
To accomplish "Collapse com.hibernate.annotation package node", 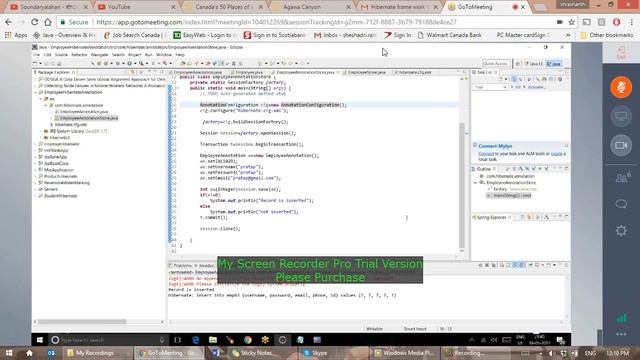I will (46, 105).
